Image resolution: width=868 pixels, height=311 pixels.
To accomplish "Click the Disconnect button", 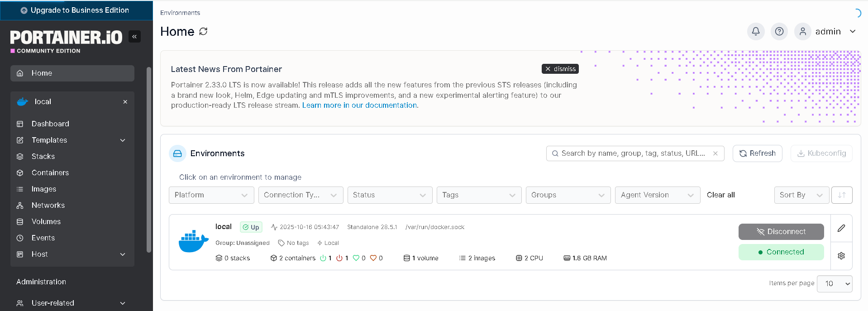I will tap(781, 232).
